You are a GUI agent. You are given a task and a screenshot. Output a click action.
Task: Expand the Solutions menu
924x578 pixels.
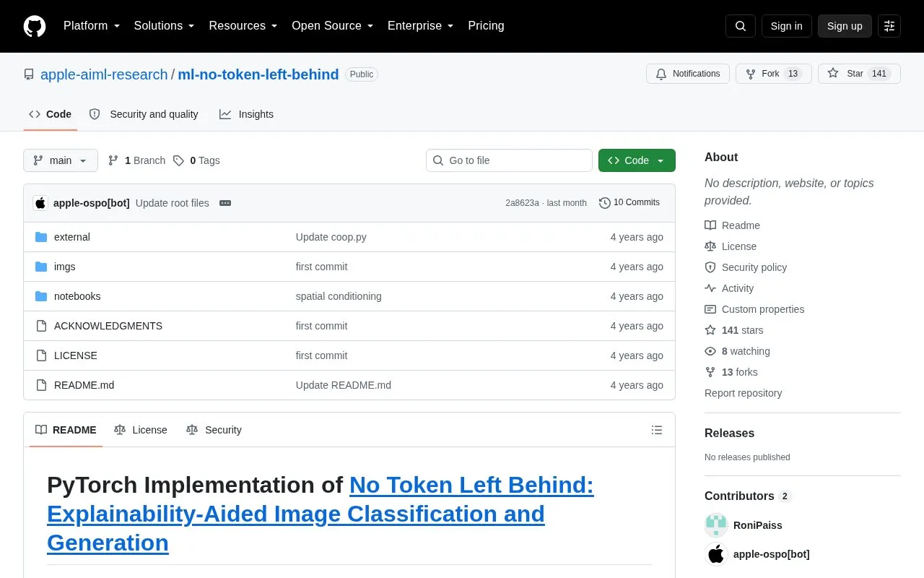tap(165, 26)
